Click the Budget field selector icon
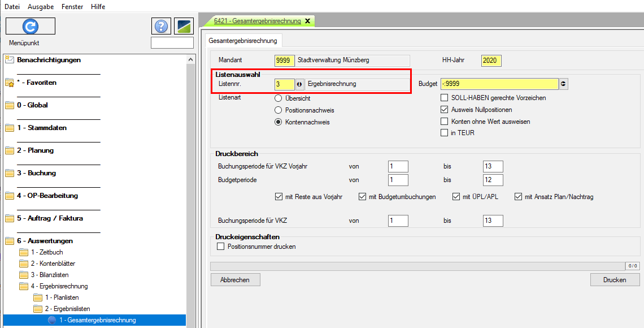The height and width of the screenshot is (328, 644). tap(563, 84)
